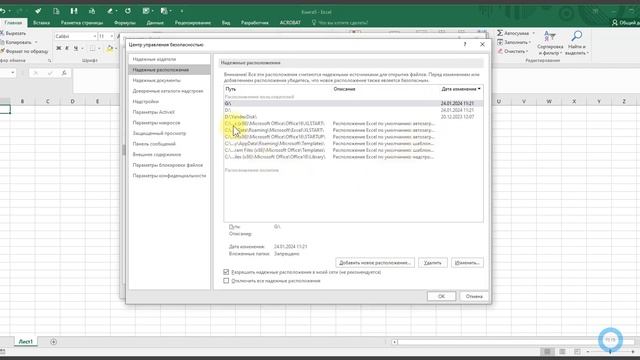
Task: Select the G:\ trusted location row
Action: [x=353, y=104]
